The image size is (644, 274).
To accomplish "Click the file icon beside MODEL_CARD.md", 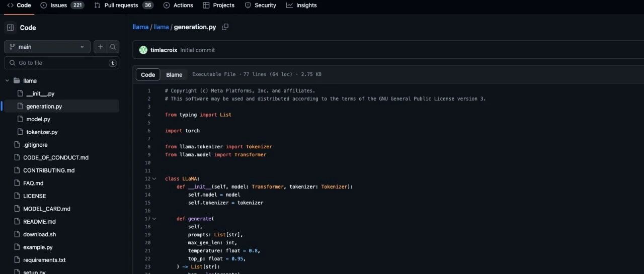I will pyautogui.click(x=17, y=209).
